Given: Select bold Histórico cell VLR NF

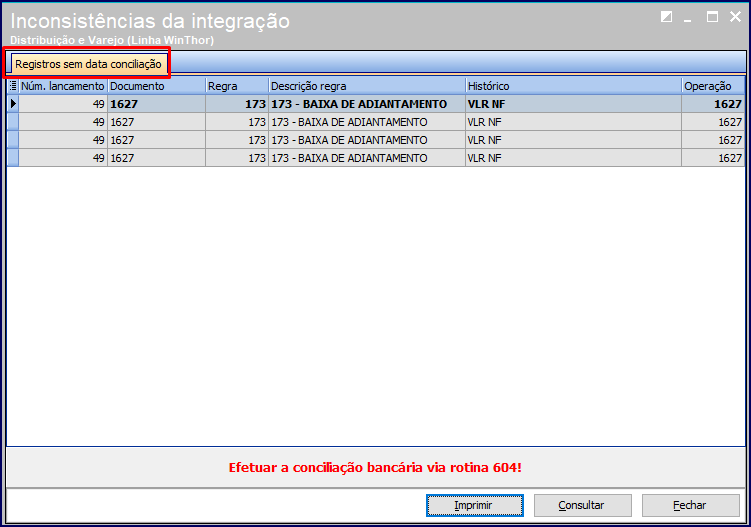Looking at the screenshot, I should 573,104.
